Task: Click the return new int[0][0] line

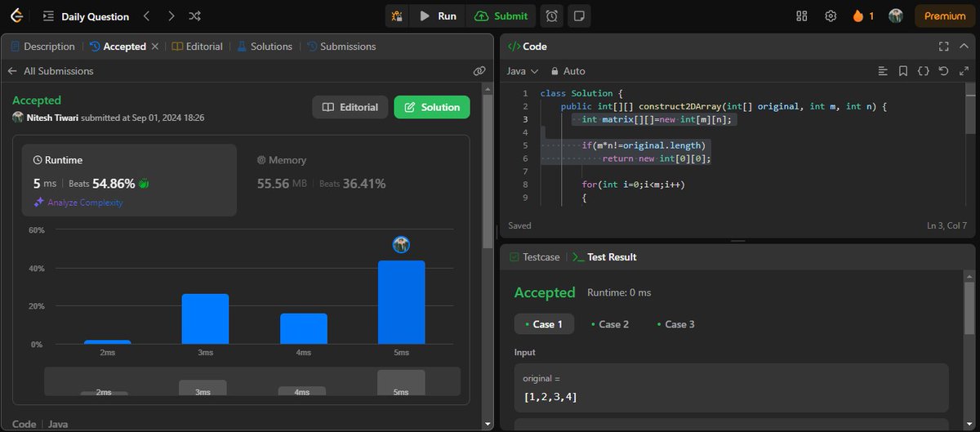Action: pos(657,158)
